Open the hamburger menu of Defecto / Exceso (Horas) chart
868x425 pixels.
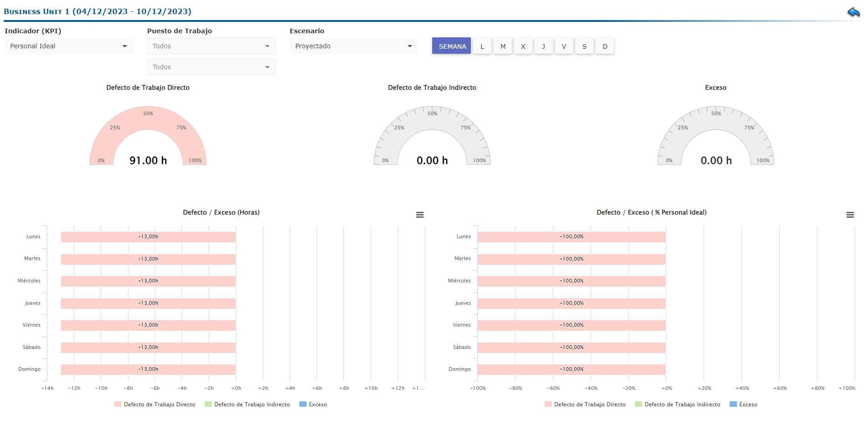click(420, 215)
